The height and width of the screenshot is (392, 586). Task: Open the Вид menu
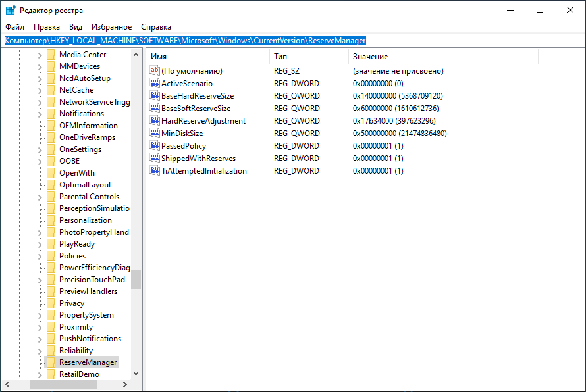[x=76, y=27]
